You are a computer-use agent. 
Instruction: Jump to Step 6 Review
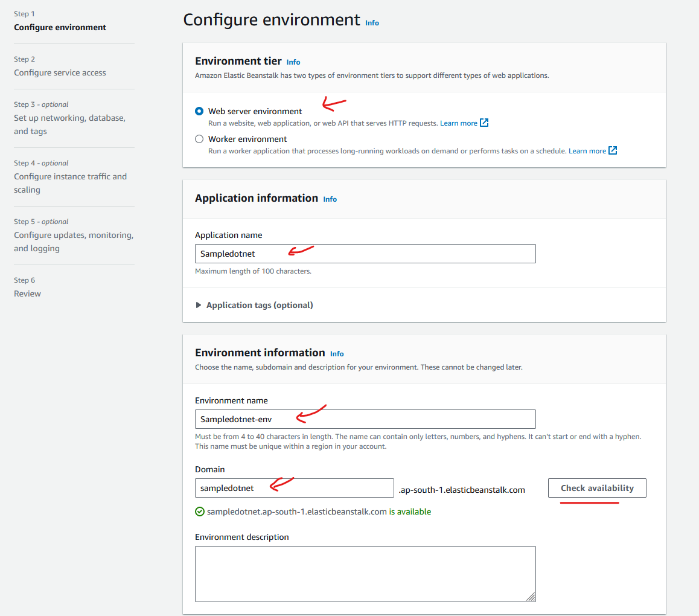coord(28,294)
